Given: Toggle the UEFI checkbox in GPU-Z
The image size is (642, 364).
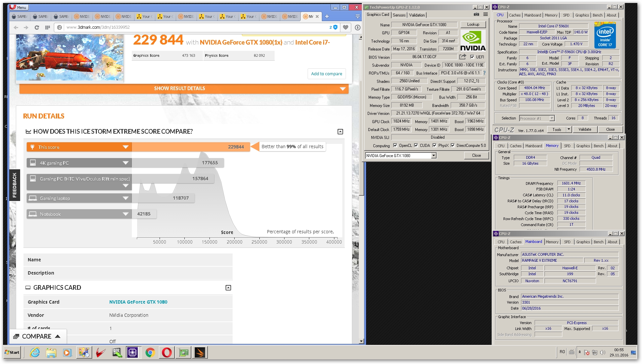Looking at the screenshot, I should coord(472,57).
